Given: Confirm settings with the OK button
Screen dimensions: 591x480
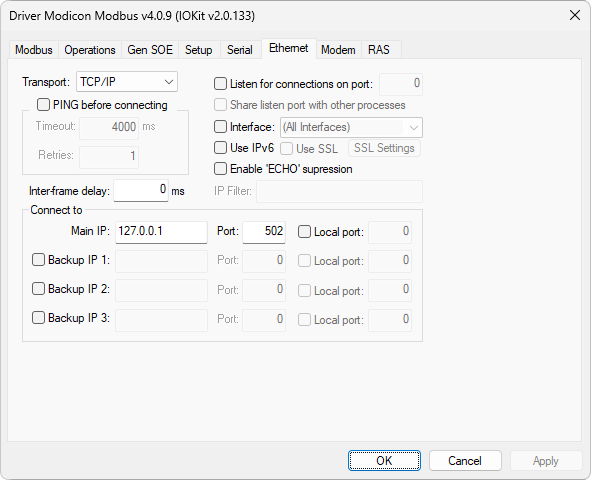Looking at the screenshot, I should (384, 460).
